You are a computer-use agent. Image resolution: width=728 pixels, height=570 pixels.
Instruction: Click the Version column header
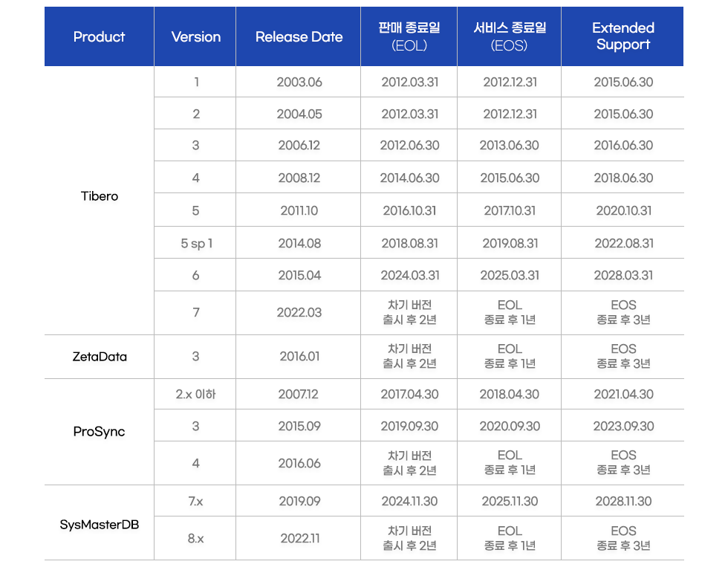pos(195,37)
